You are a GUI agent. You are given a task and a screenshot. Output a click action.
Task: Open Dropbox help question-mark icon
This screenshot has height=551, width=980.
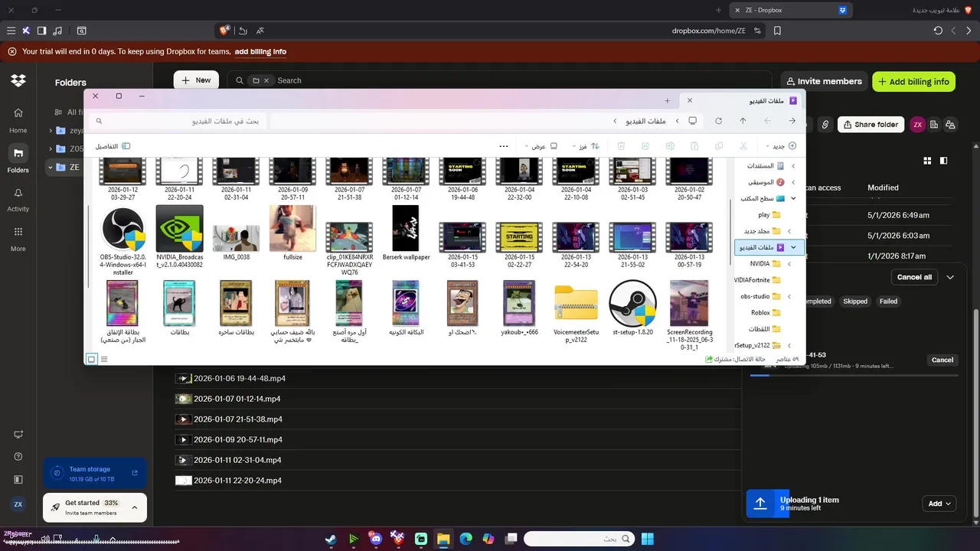click(18, 457)
